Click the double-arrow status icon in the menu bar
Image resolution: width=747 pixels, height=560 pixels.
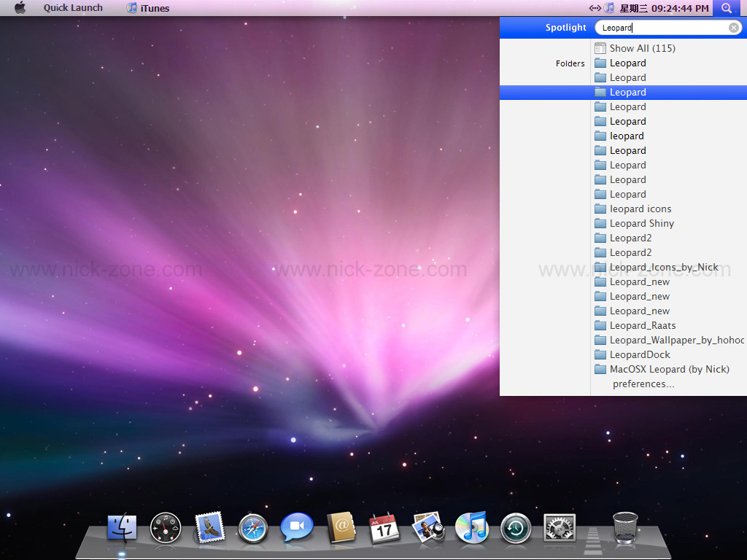595,7
